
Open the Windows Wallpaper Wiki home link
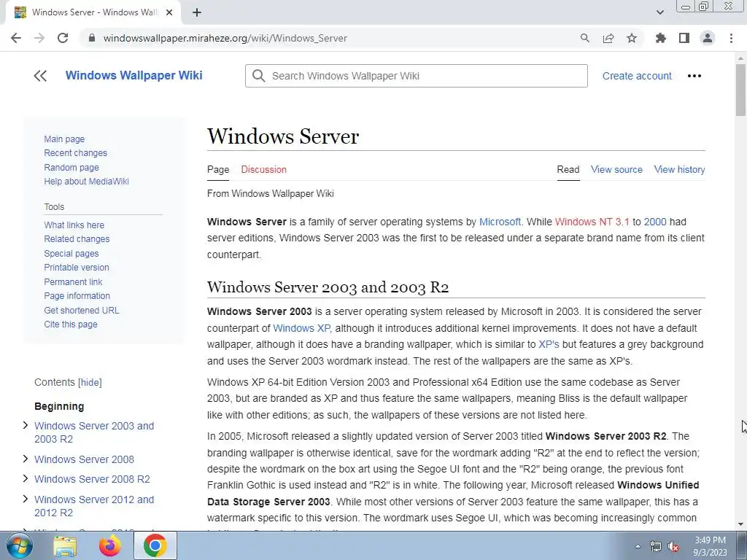134,75
